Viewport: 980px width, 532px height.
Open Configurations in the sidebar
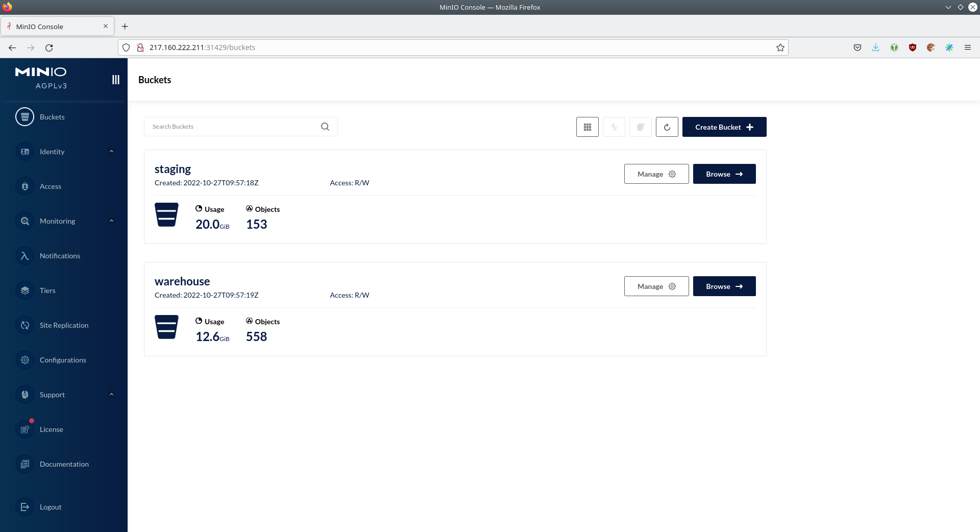[x=63, y=360]
